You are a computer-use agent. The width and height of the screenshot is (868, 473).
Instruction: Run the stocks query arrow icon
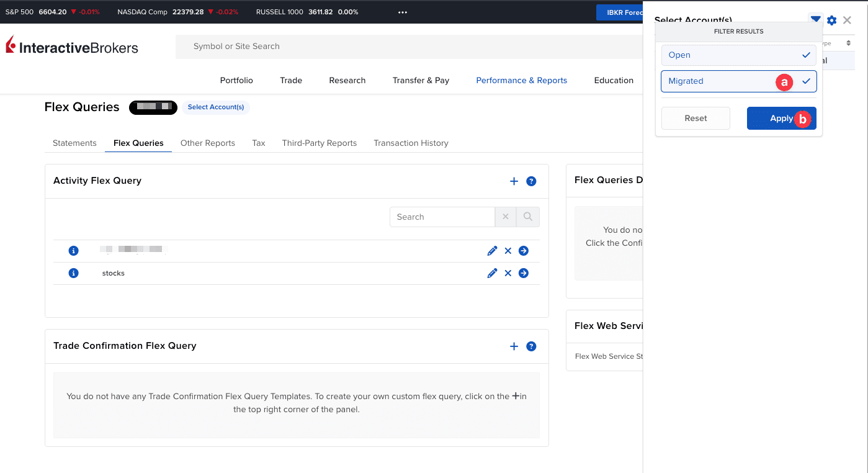pos(524,273)
